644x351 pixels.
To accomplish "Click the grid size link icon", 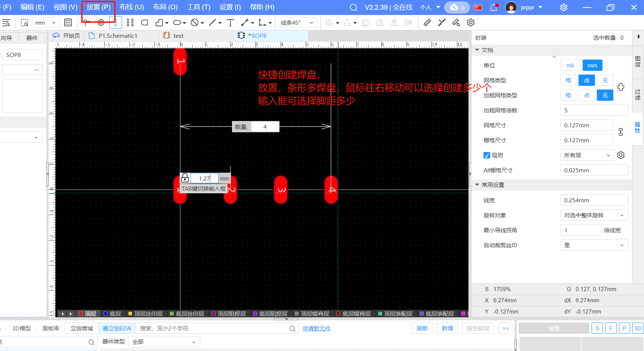I will click(621, 132).
